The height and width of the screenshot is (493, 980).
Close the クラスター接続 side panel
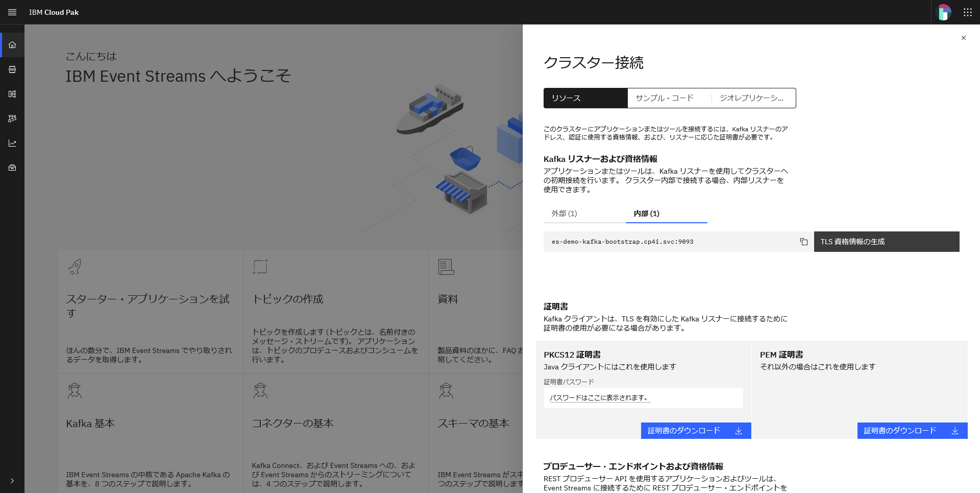[x=964, y=38]
